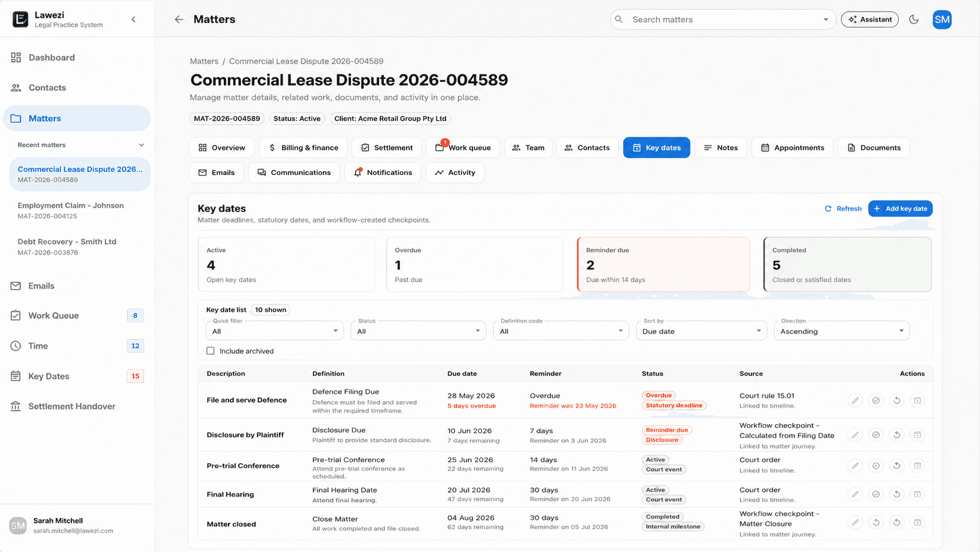Open the Status filter dropdown
Screen dimensions: 980x552
pos(418,331)
